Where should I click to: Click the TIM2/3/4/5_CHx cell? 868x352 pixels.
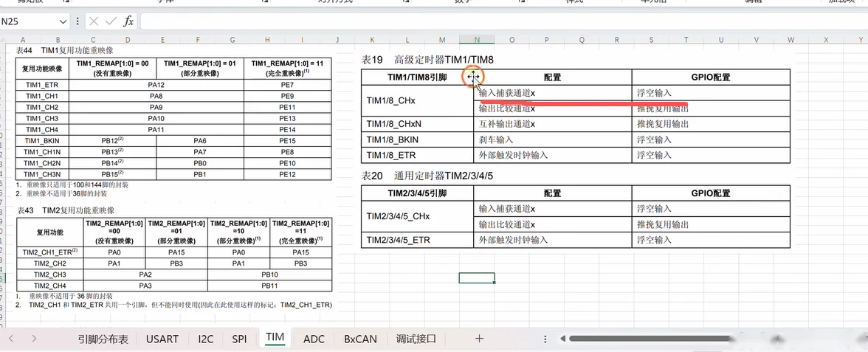pos(417,216)
